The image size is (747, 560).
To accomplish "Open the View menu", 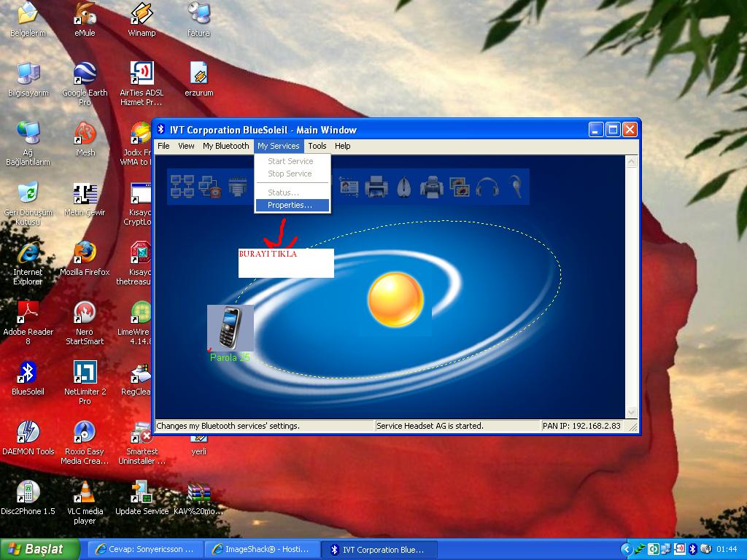I will (x=186, y=146).
